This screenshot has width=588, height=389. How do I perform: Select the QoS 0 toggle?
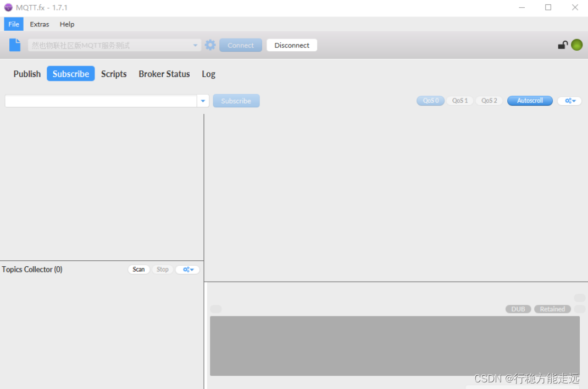point(430,101)
